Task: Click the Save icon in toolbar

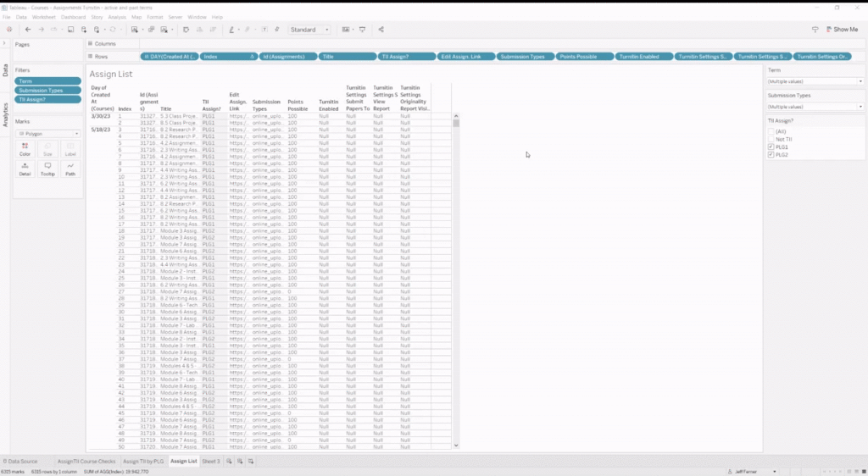Action: [x=71, y=30]
